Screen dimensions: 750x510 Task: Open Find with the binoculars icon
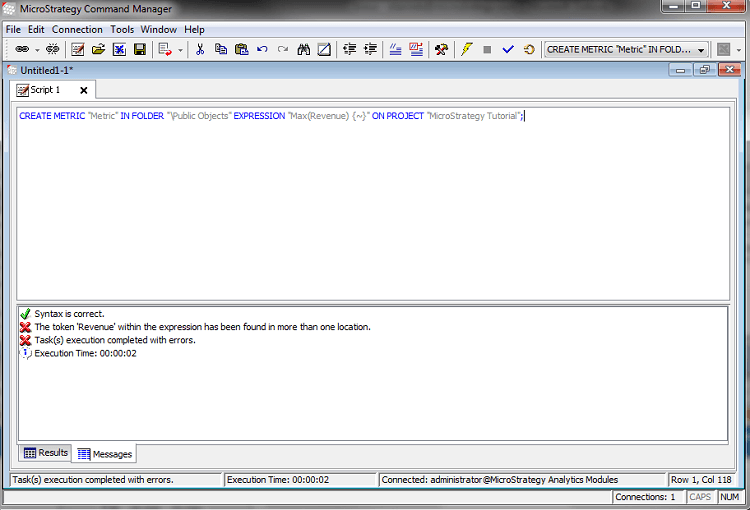pyautogui.click(x=304, y=49)
